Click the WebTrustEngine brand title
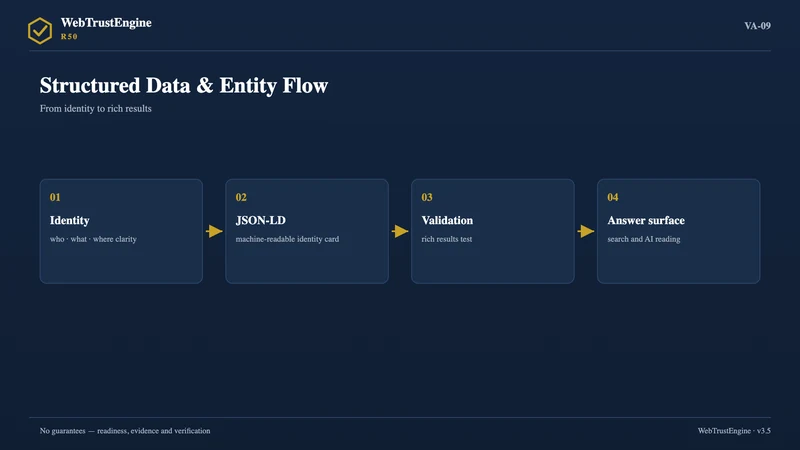The width and height of the screenshot is (800, 450). pos(106,22)
